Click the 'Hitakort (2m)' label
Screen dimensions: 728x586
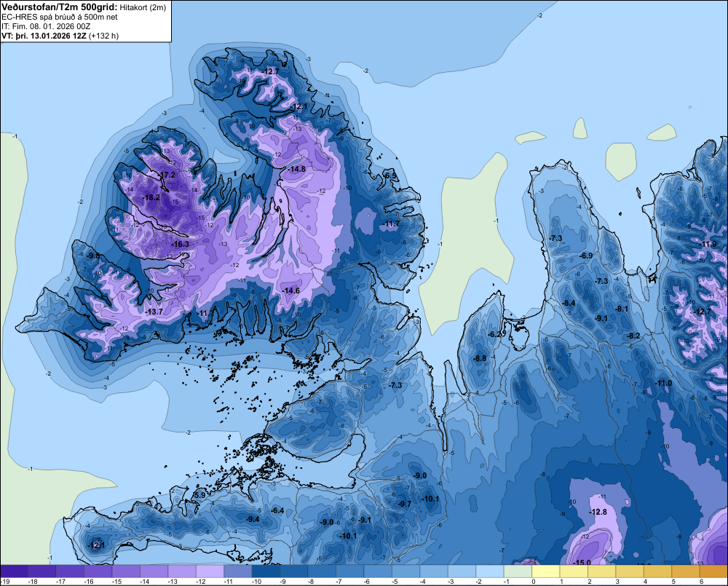coord(143,7)
